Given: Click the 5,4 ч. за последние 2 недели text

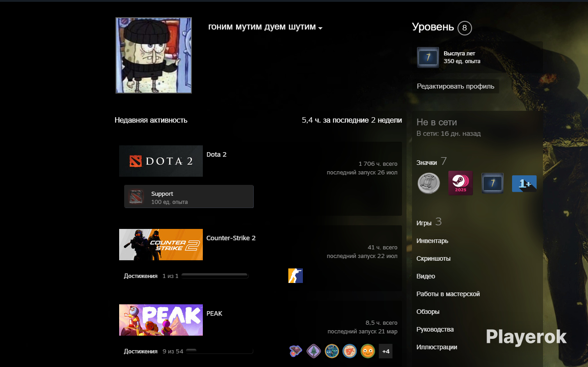Looking at the screenshot, I should (352, 120).
